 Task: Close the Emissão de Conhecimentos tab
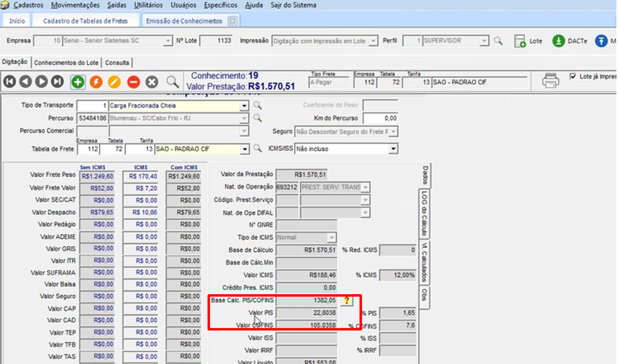232,21
